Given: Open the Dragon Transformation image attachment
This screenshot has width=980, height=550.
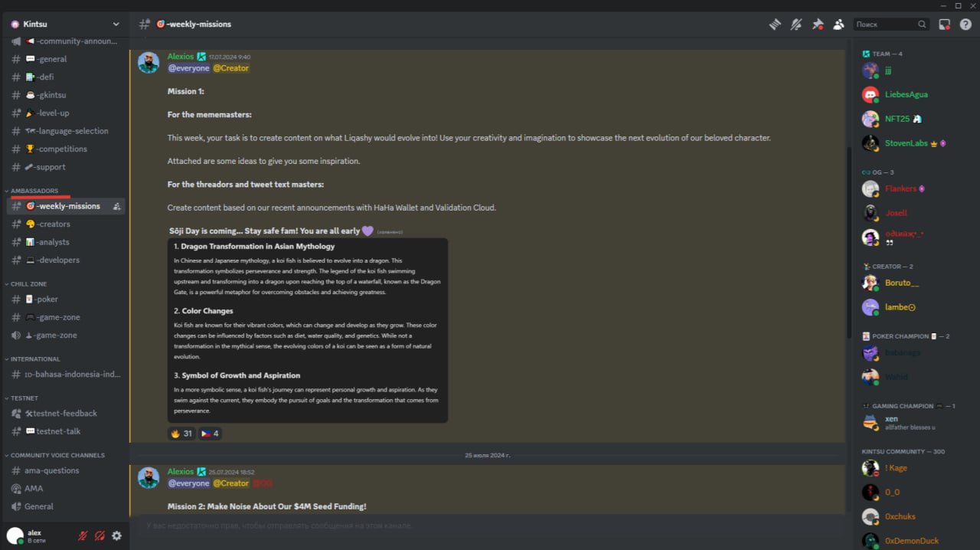Looking at the screenshot, I should click(308, 330).
